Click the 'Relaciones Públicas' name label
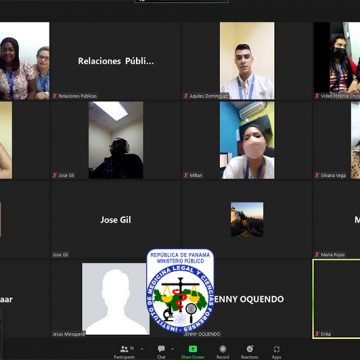 [x=78, y=96]
